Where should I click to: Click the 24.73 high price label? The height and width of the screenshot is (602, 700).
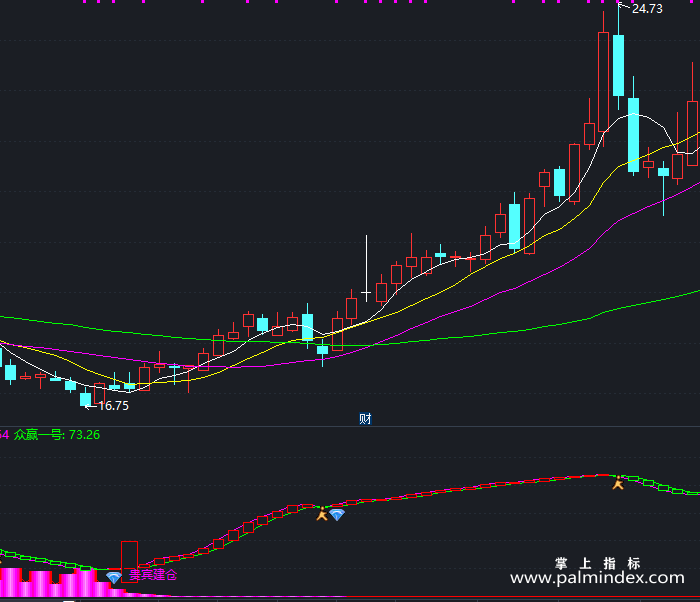click(647, 9)
